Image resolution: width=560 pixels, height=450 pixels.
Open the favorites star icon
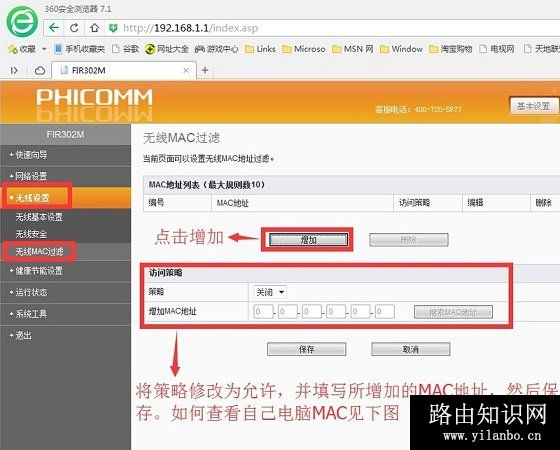coord(12,49)
